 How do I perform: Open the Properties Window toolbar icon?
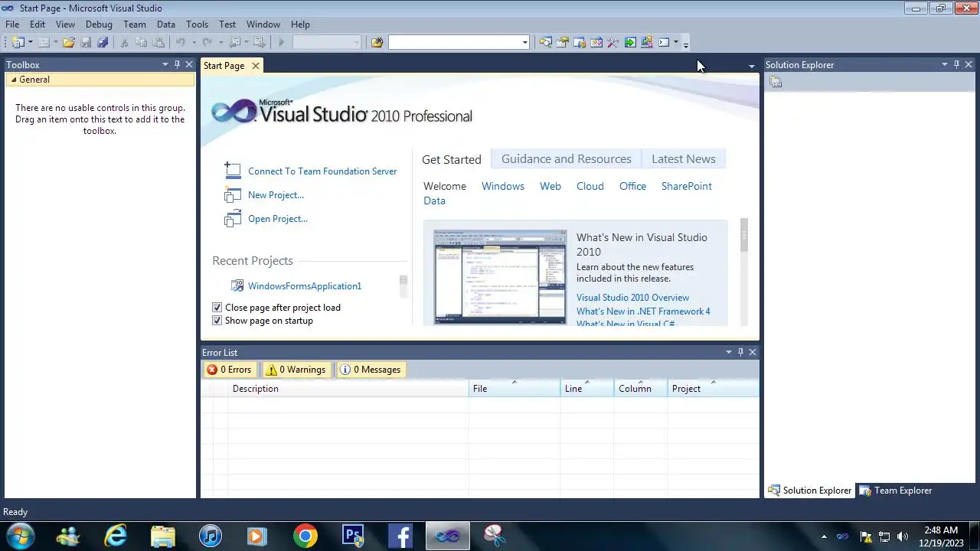click(x=563, y=43)
